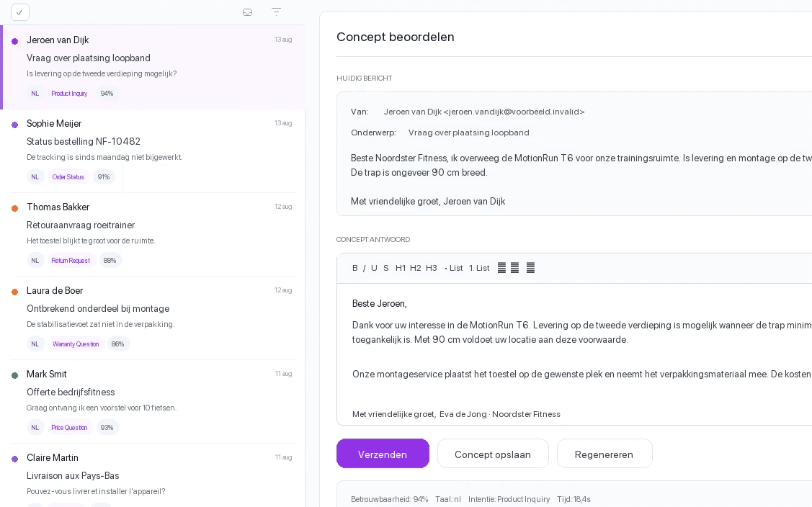Click the right alignment icon
This screenshot has height=507, width=812.
click(531, 268)
